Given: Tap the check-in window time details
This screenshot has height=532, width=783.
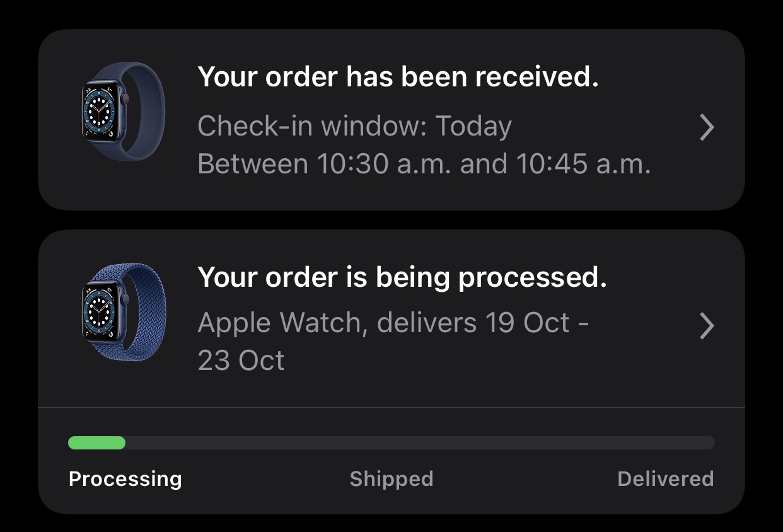Looking at the screenshot, I should coord(424,146).
